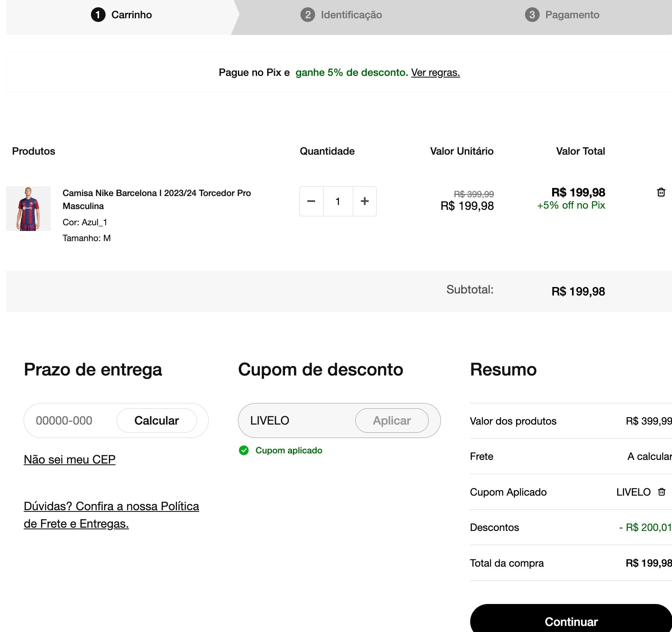This screenshot has height=632, width=672.
Task: Go to the Identificação step
Action: tap(341, 15)
